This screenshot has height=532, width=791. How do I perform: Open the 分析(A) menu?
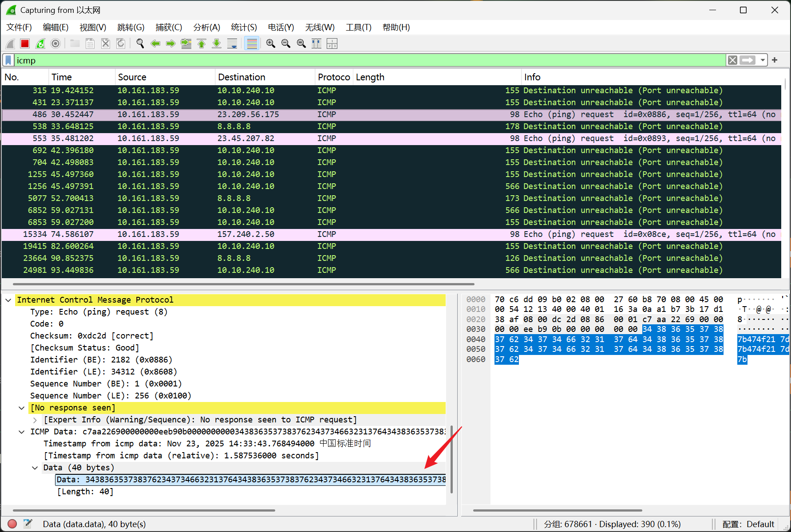click(x=206, y=28)
